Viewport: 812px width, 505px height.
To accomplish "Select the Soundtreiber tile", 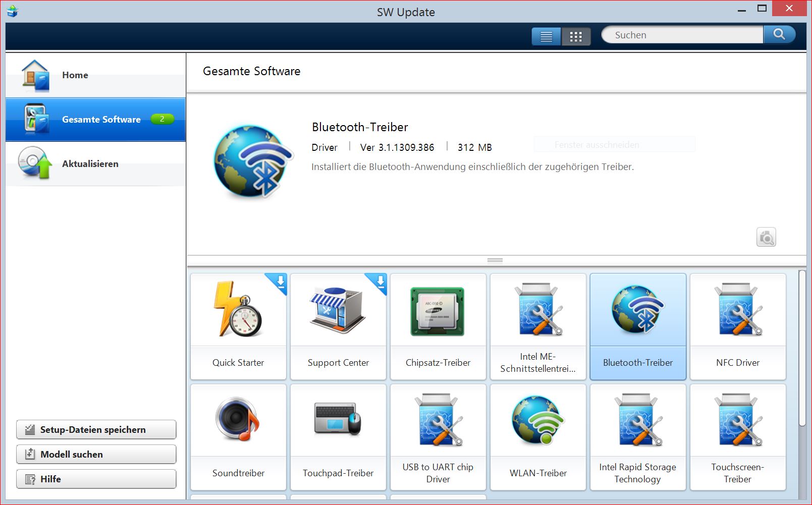I will click(x=238, y=437).
